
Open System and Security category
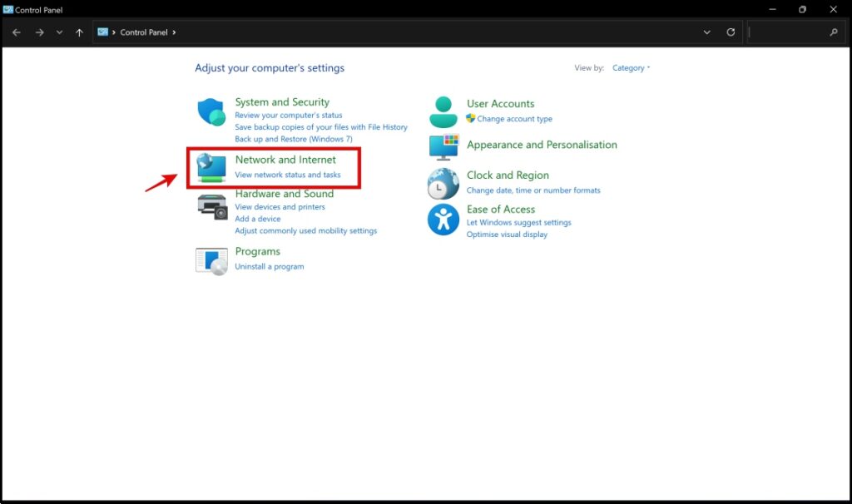pos(282,102)
